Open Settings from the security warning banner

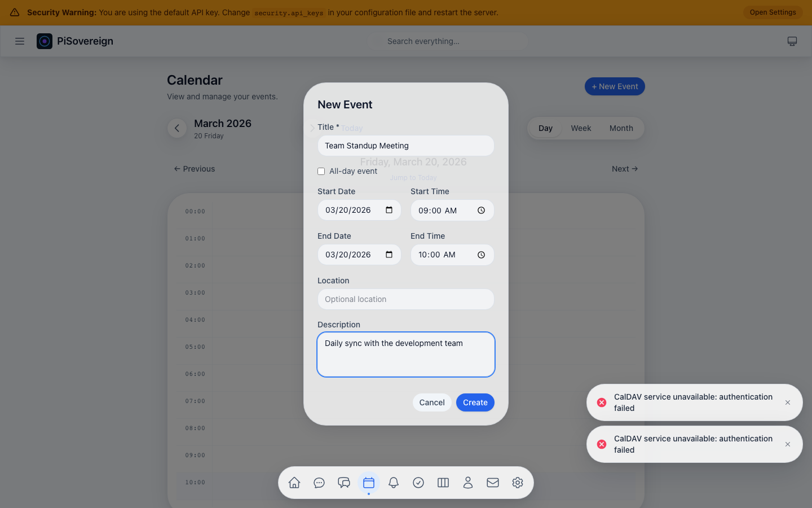[773, 12]
